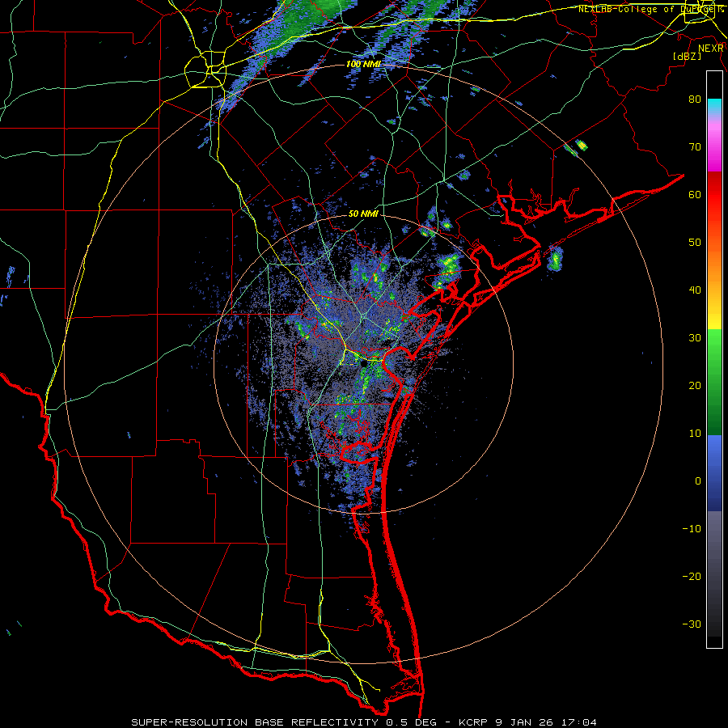
Task: Click the 10 value on the dBZ scale
Action: coord(695,434)
